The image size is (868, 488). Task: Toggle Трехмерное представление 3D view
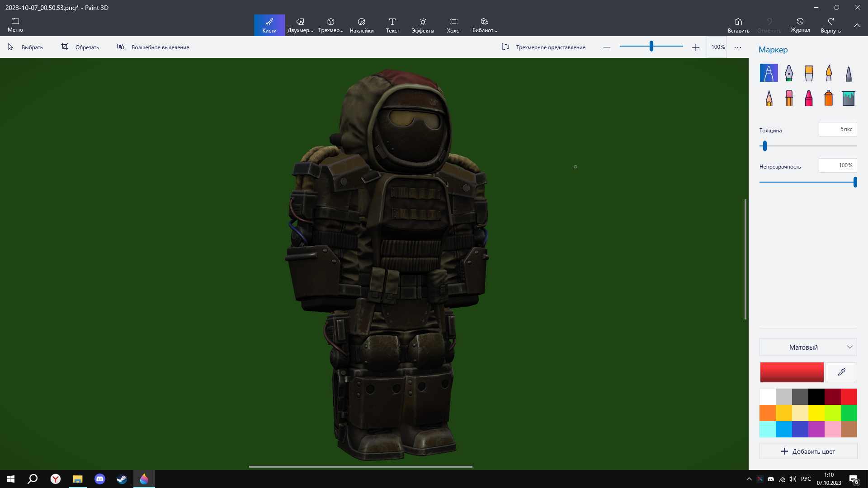pyautogui.click(x=544, y=47)
